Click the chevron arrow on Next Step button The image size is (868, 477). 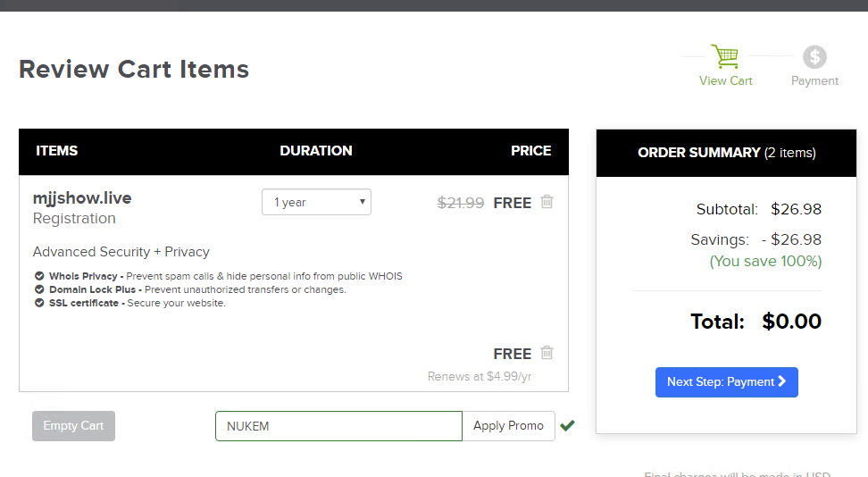781,381
